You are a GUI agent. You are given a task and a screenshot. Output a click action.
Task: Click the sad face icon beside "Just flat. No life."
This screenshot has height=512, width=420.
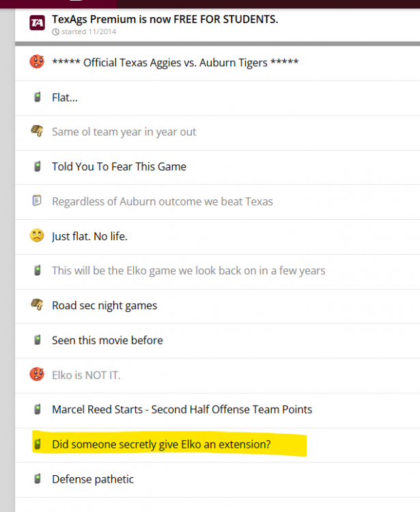tap(37, 236)
